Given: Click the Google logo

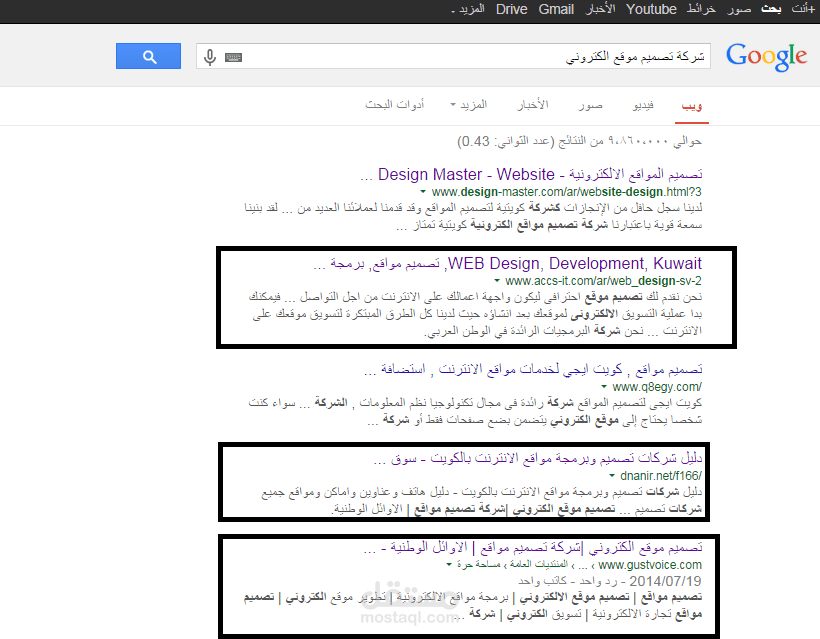Looking at the screenshot, I should [x=766, y=56].
